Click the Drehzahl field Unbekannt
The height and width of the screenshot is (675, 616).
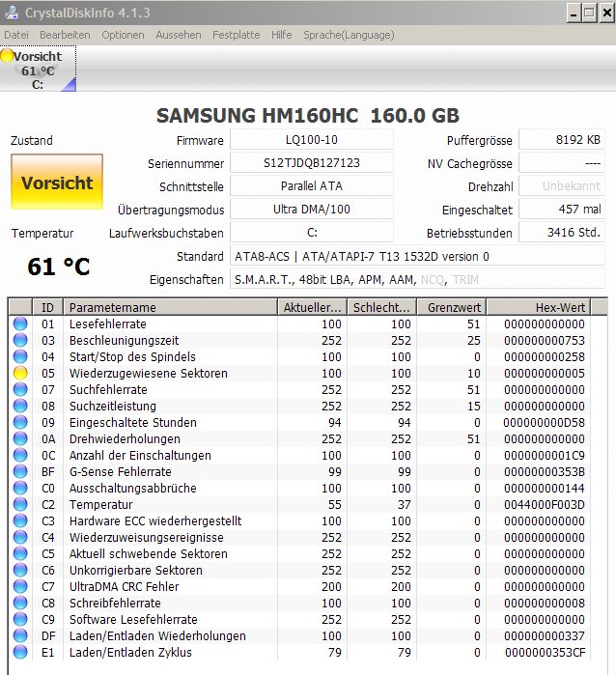point(562,186)
